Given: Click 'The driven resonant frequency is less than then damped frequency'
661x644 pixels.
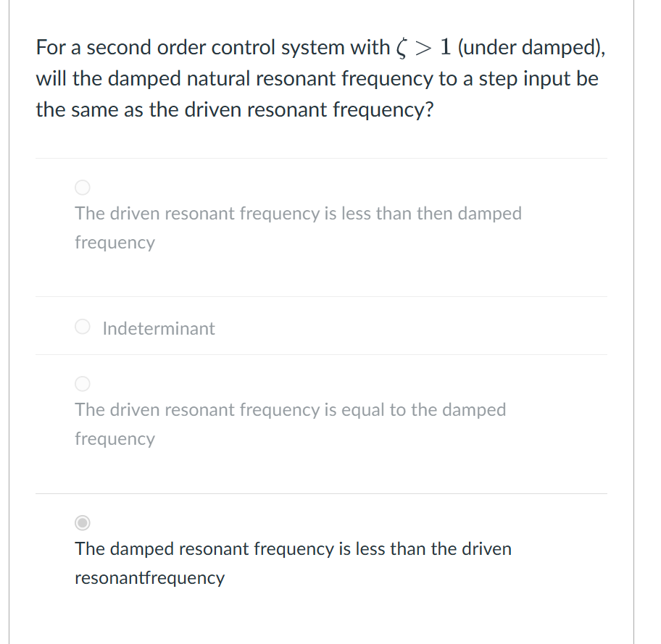Looking at the screenshot, I should tap(298, 227).
